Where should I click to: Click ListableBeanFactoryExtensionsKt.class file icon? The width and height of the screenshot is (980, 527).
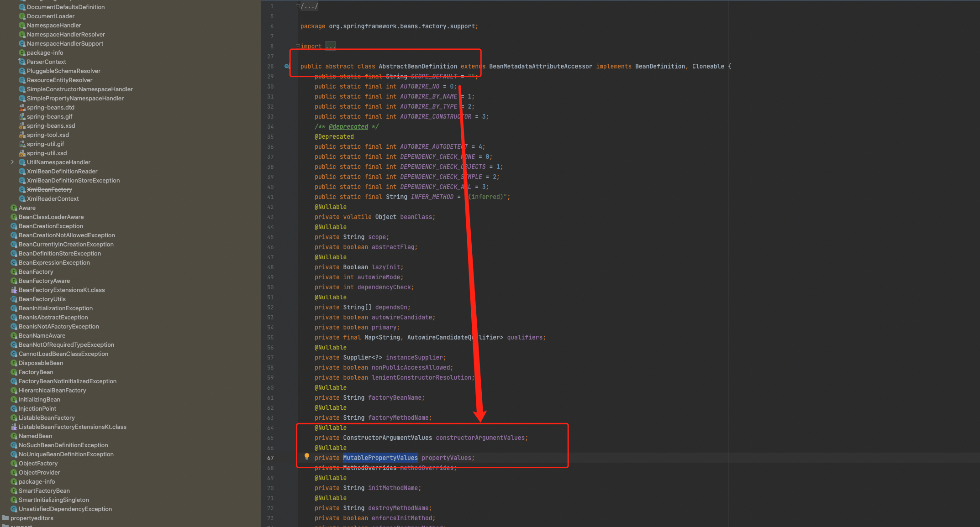point(14,427)
